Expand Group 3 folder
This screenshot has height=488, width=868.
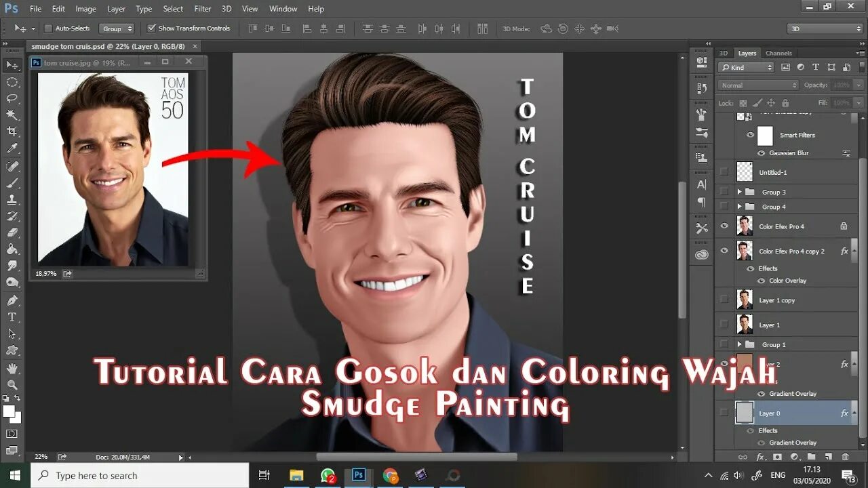740,192
